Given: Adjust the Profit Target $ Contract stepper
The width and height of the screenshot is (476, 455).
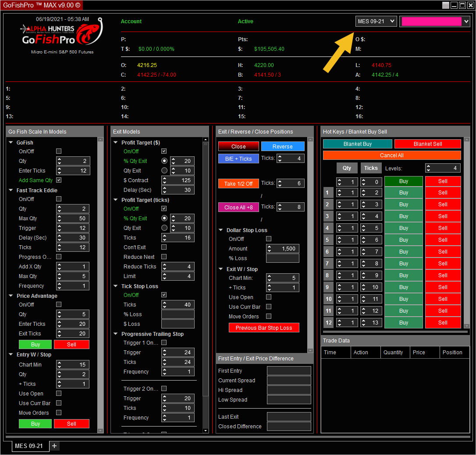Looking at the screenshot, I should [164, 180].
